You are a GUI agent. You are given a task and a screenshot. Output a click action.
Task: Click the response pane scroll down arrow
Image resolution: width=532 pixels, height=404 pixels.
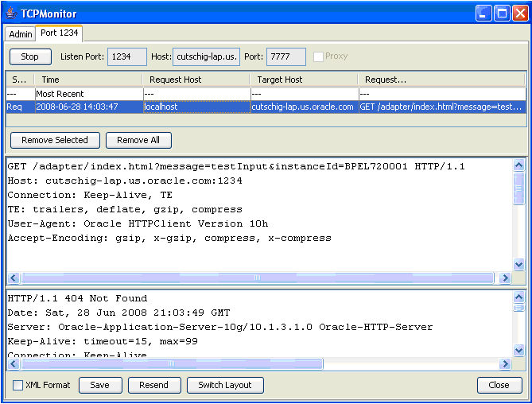tap(518, 350)
